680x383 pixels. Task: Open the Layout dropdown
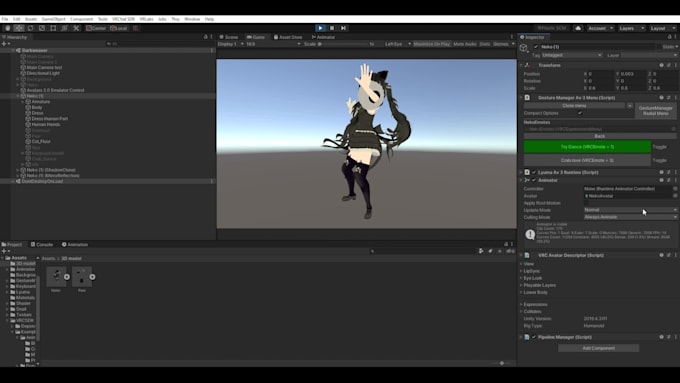[x=662, y=28]
